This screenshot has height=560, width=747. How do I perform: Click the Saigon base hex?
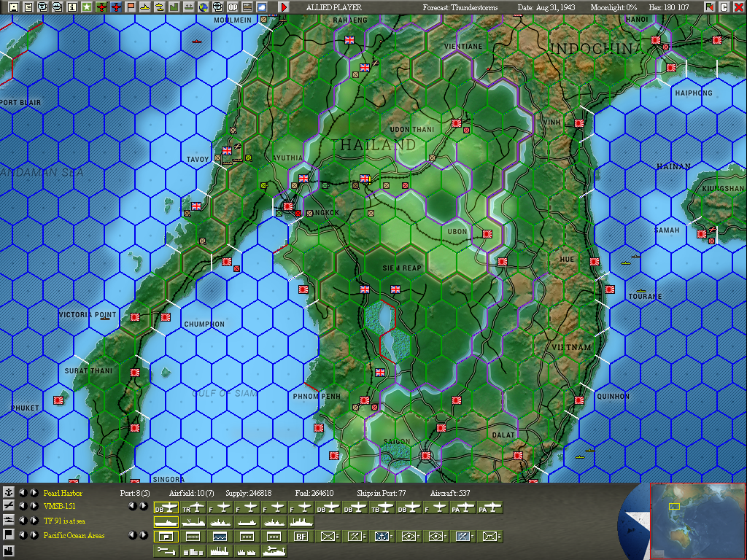point(425,456)
